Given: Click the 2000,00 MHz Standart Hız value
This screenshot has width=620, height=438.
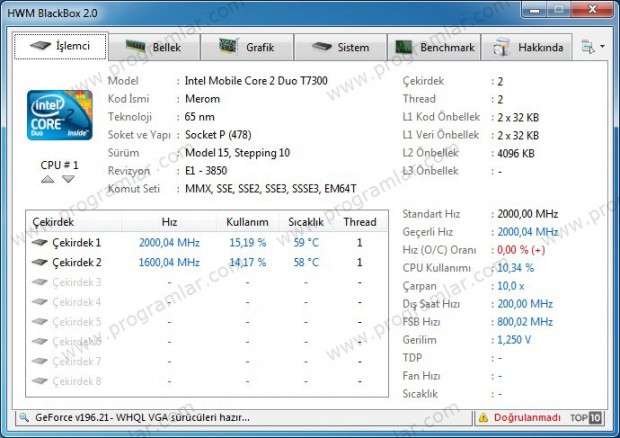Looking at the screenshot, I should [x=527, y=214].
